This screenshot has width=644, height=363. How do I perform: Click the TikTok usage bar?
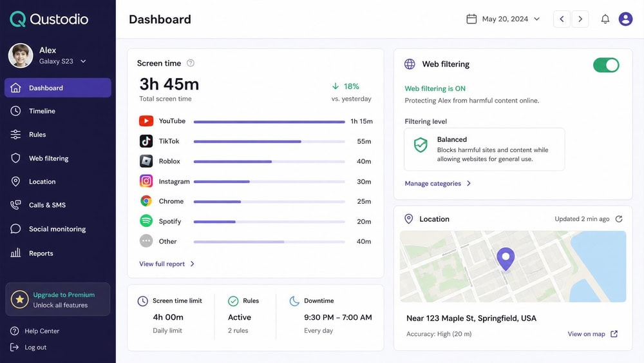269,141
